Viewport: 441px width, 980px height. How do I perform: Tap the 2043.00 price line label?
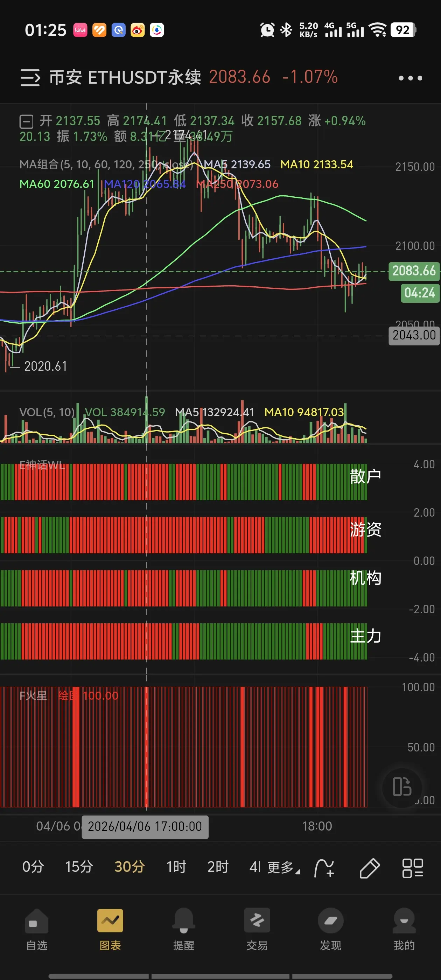coord(414,335)
